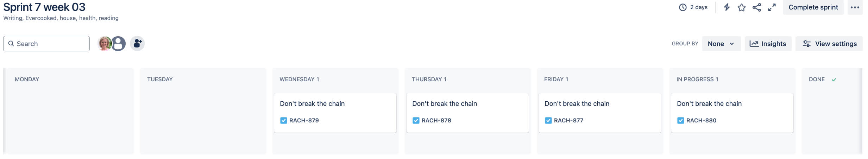Open View settings panel
Viewport: 868px width, 159px height.
coord(829,44)
